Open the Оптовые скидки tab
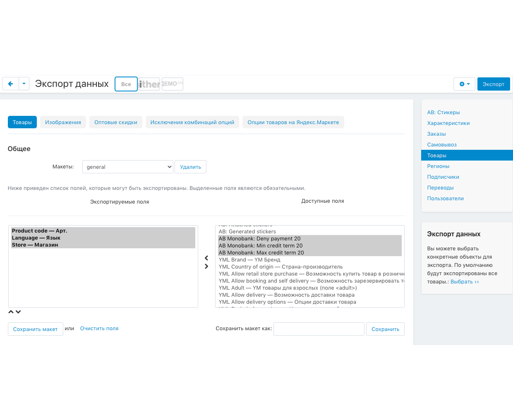513x420 pixels. (x=115, y=122)
